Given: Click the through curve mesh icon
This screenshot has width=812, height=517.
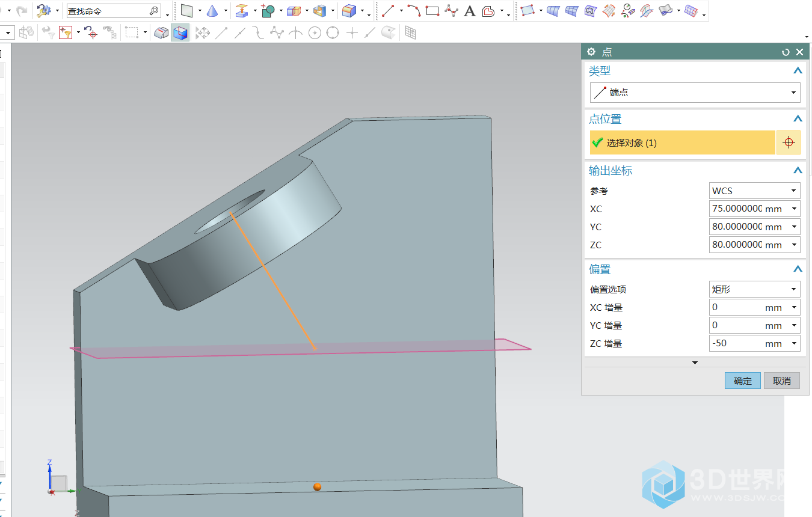Looking at the screenshot, I should click(572, 11).
